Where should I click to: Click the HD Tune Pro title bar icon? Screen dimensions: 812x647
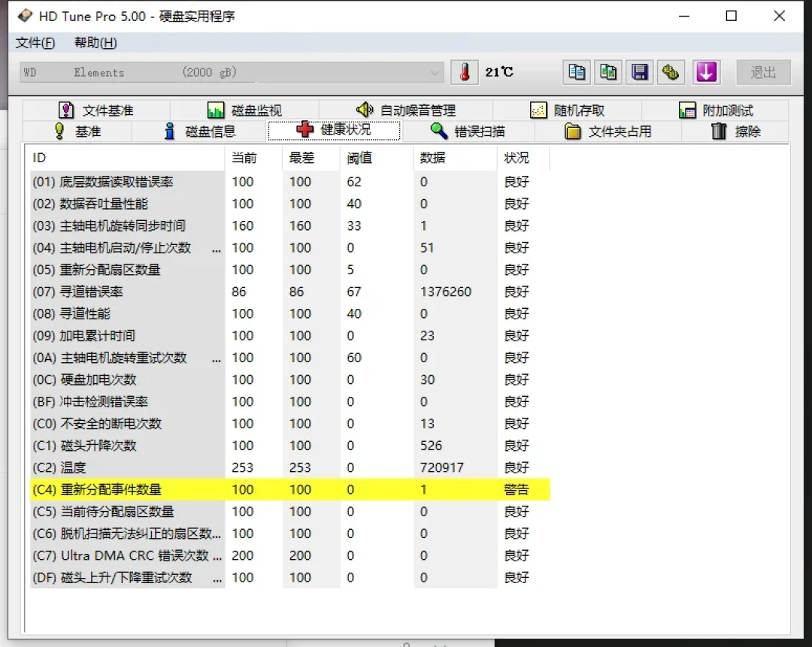tap(24, 16)
